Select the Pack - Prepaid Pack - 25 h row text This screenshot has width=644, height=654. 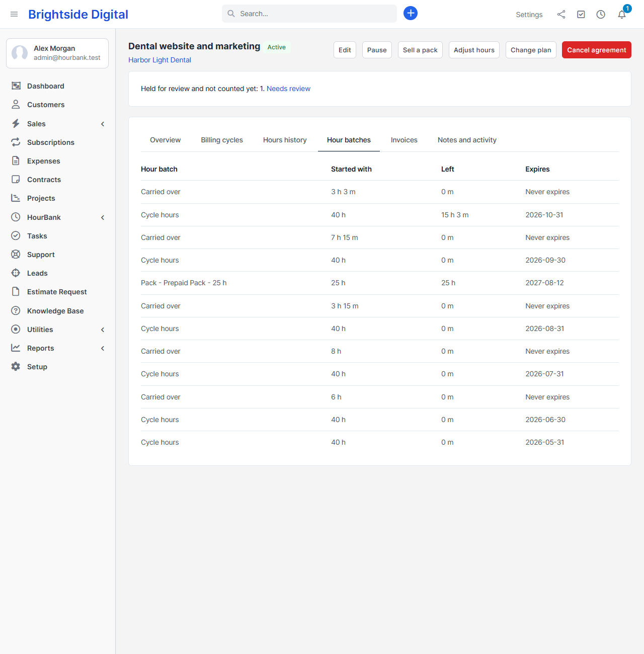tap(184, 283)
